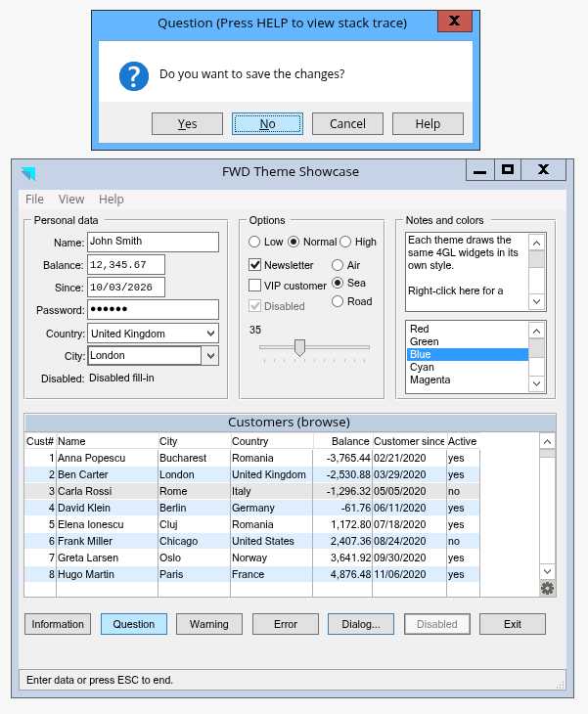Click the Balance column header
The height and width of the screenshot is (714, 588).
342,441
